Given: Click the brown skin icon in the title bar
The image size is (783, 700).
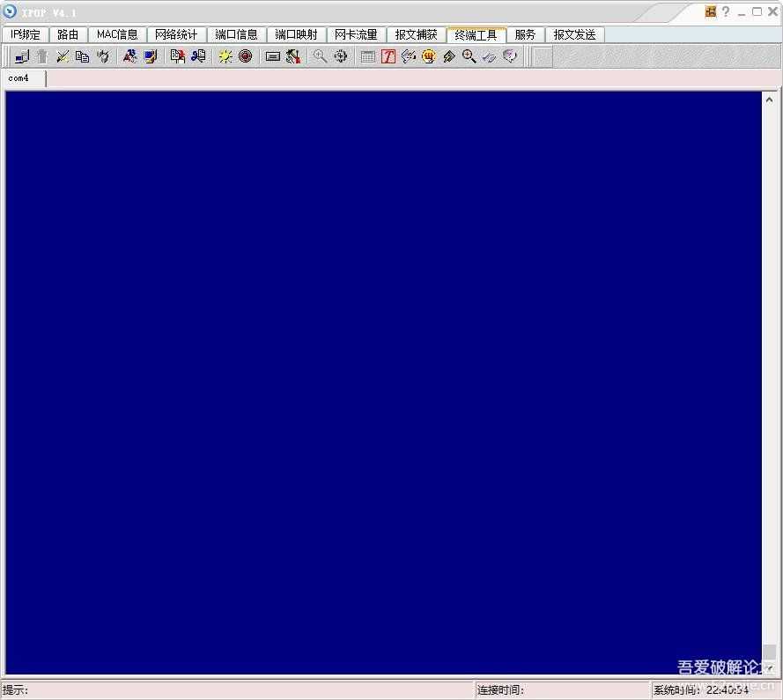Looking at the screenshot, I should 711,11.
